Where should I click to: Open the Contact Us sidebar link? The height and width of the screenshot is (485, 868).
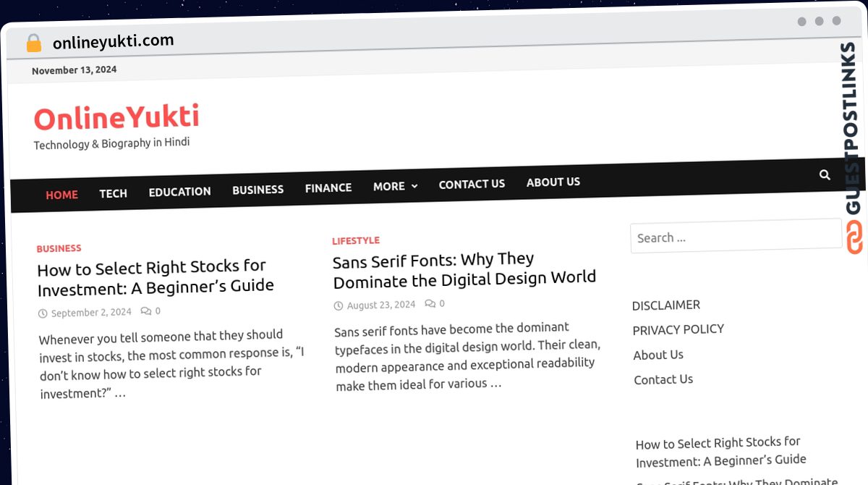663,379
